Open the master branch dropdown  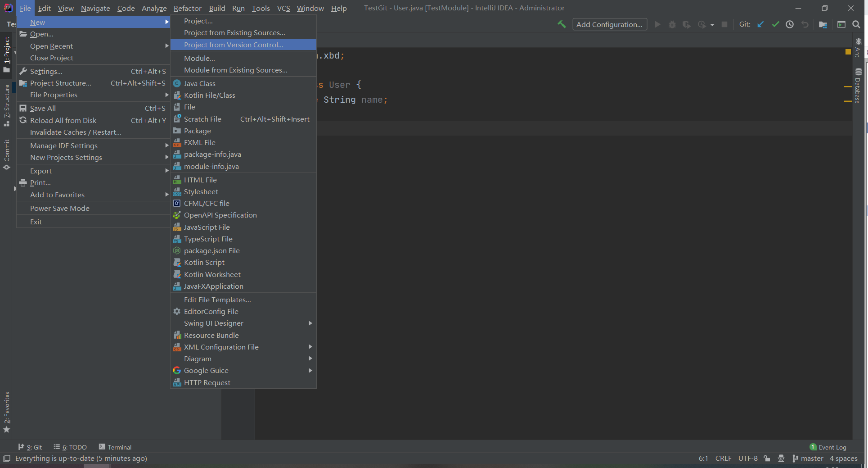pos(808,458)
